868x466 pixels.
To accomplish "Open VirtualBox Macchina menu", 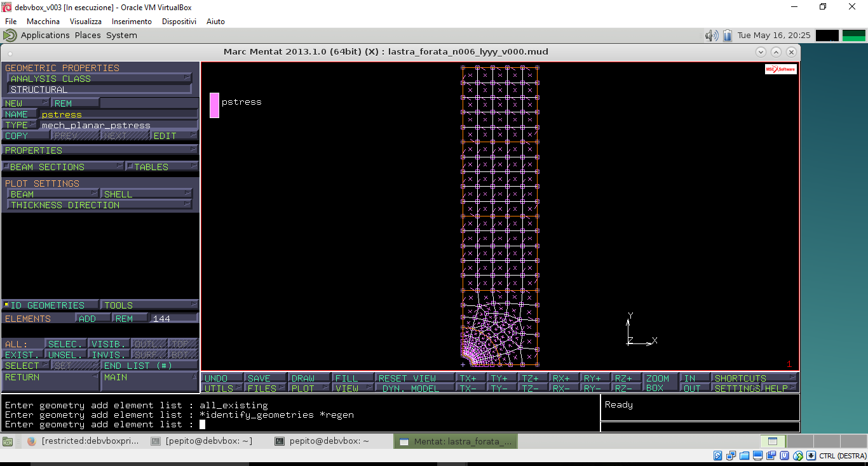I will pyautogui.click(x=43, y=21).
